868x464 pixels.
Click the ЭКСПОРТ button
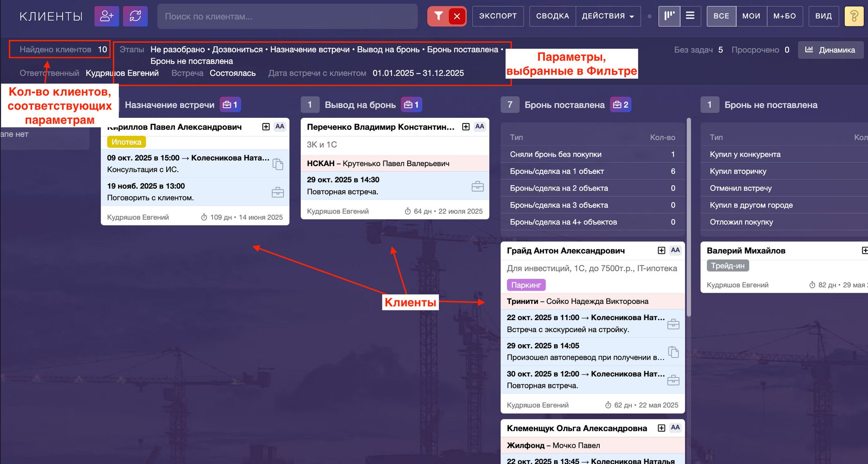pos(498,16)
